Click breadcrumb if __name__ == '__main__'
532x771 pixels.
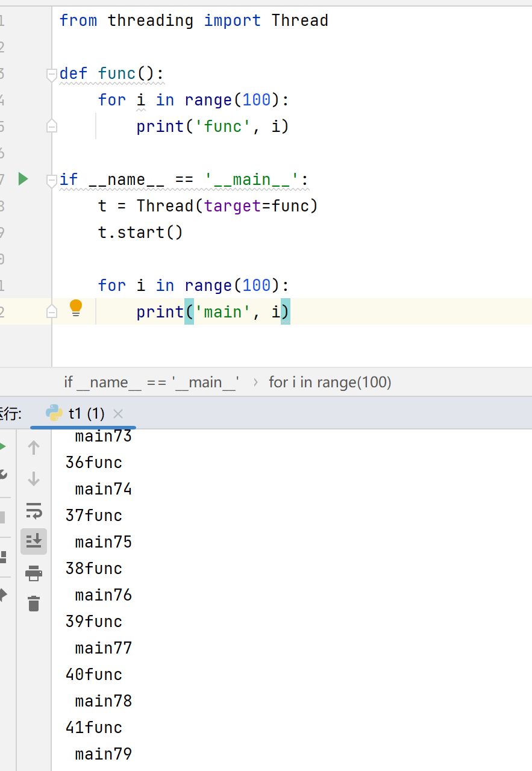(x=151, y=382)
